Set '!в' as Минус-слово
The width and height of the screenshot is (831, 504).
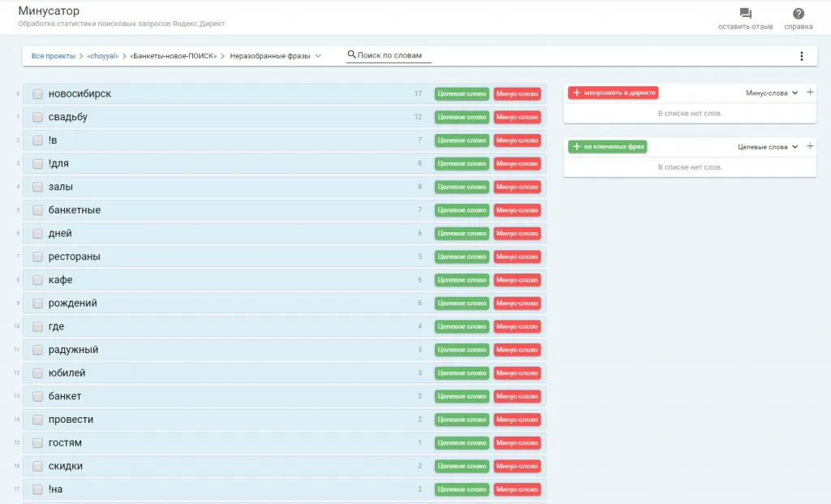pos(517,140)
